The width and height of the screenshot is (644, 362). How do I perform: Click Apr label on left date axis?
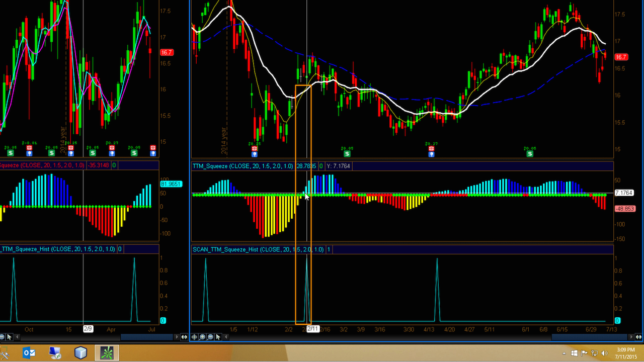point(111,329)
